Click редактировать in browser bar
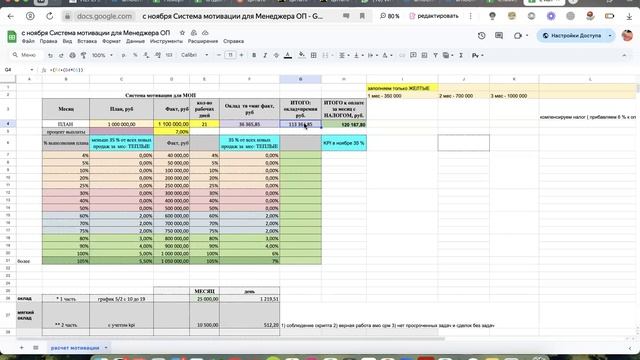Viewport: 640px width, 360px height. [x=434, y=16]
